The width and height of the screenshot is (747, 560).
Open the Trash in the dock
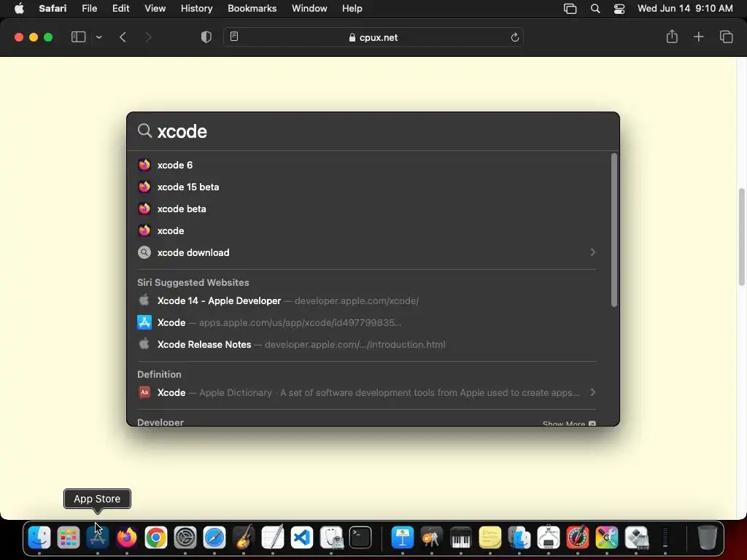[x=707, y=537]
